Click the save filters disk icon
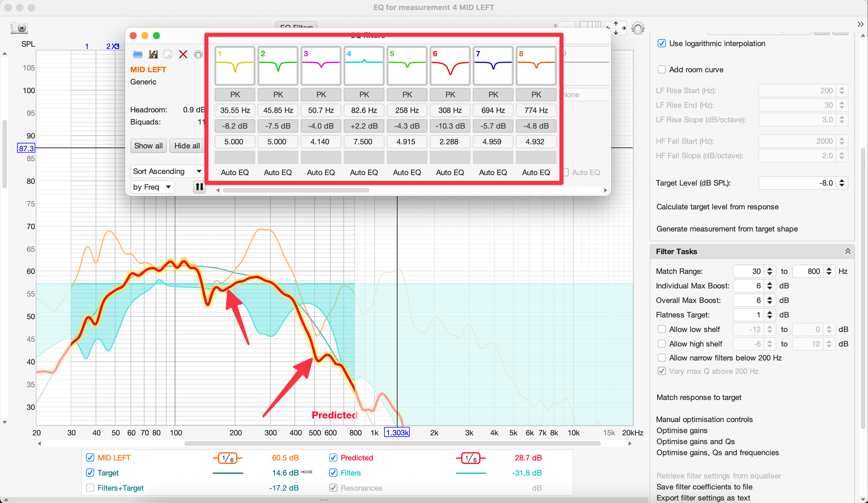The width and height of the screenshot is (868, 503). point(153,55)
